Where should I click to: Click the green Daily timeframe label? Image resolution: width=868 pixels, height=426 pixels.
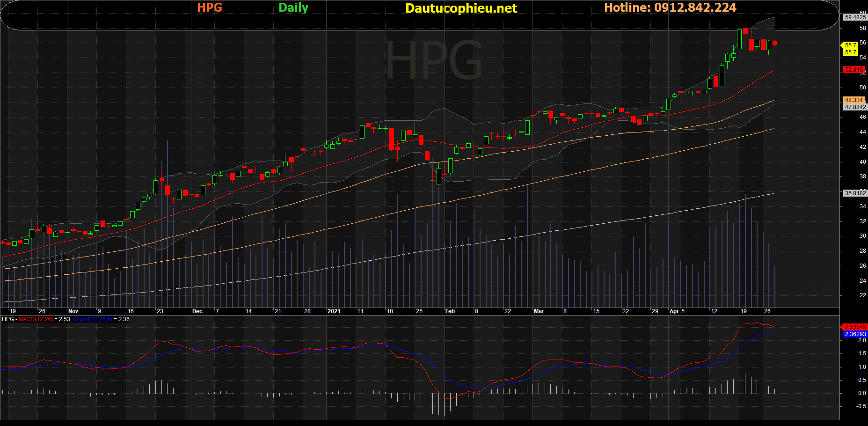click(x=293, y=7)
